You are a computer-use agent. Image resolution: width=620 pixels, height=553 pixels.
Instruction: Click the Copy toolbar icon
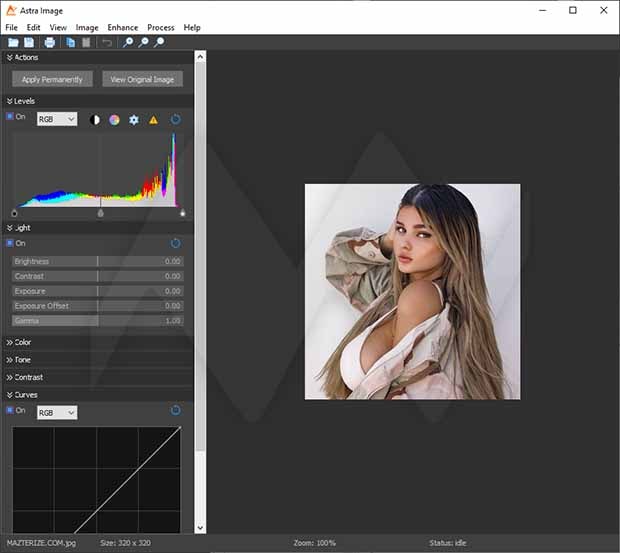point(70,42)
